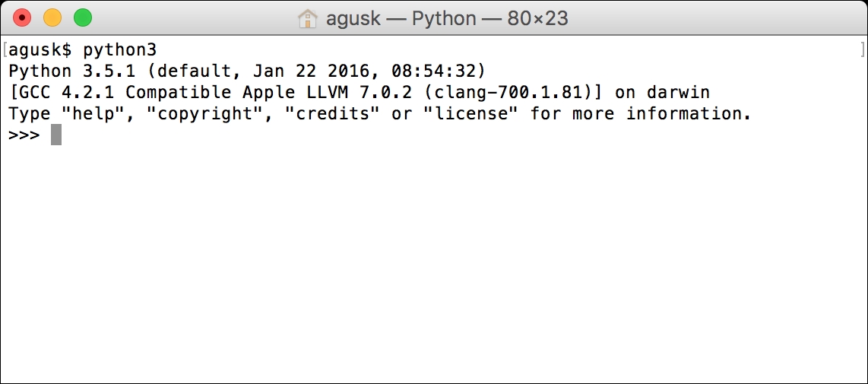Click the "clang-700.1.81" text

click(518, 92)
